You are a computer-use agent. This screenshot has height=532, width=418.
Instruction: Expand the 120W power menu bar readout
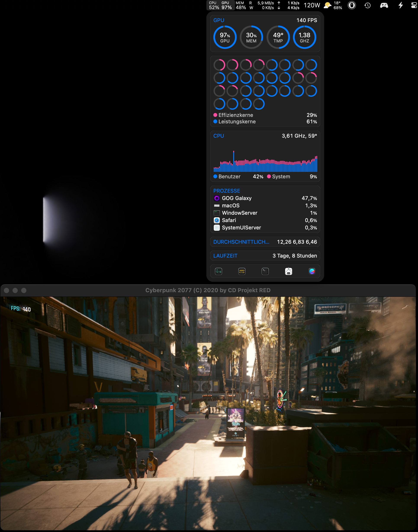click(312, 5)
